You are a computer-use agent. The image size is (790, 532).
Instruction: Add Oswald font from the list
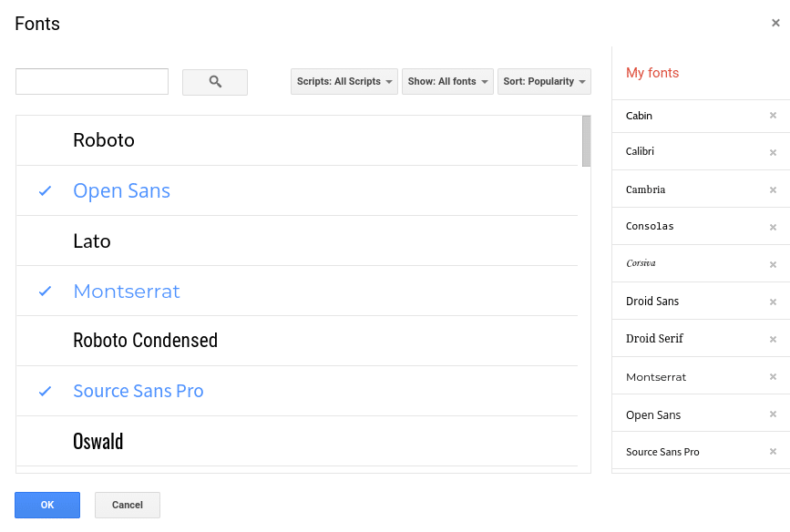pyautogui.click(x=297, y=441)
